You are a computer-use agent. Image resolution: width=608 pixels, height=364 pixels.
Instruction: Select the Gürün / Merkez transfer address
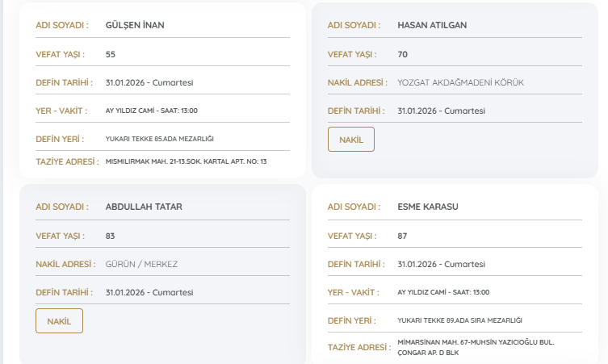141,264
